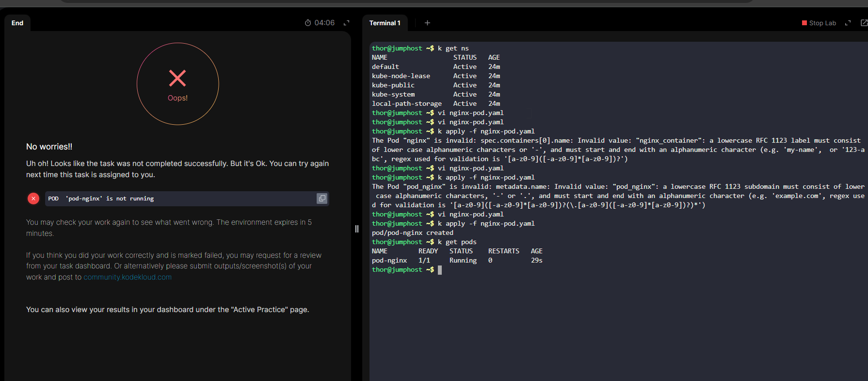Image resolution: width=868 pixels, height=381 pixels.
Task: Click the Stop Lab button
Action: (x=819, y=23)
